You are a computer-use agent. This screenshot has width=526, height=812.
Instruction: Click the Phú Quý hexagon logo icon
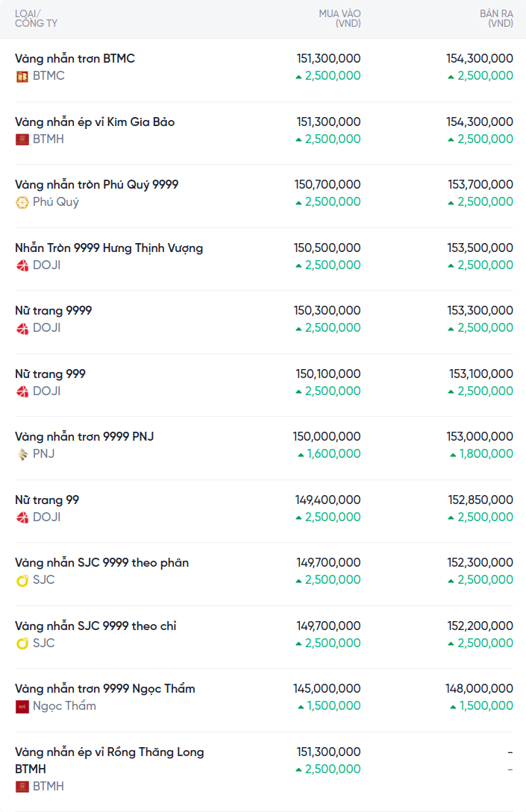tap(22, 202)
